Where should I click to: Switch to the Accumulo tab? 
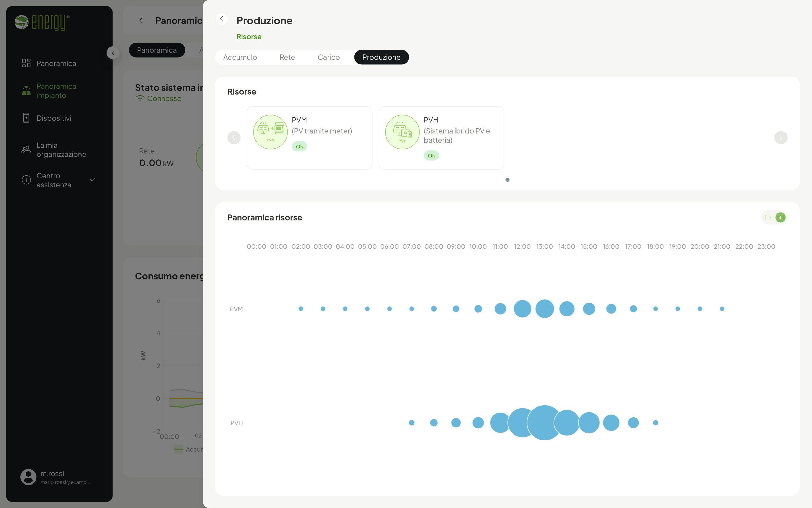(240, 57)
